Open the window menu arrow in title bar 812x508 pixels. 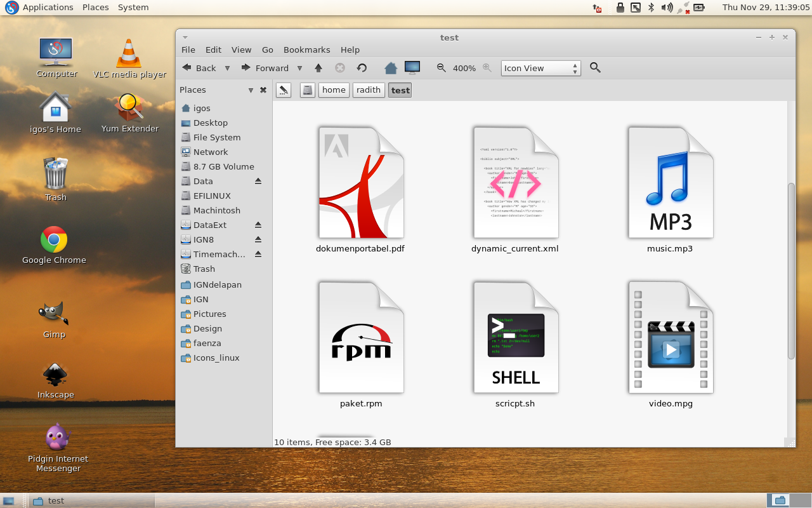pyautogui.click(x=185, y=37)
